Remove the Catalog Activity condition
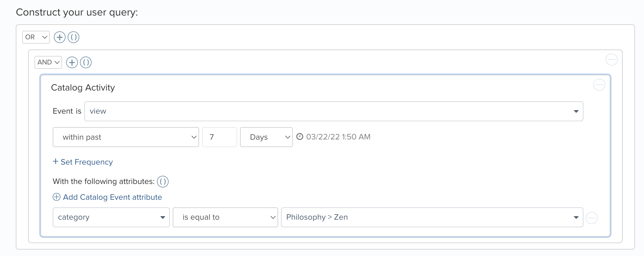Screen dimensions: 644x256 tap(599, 85)
